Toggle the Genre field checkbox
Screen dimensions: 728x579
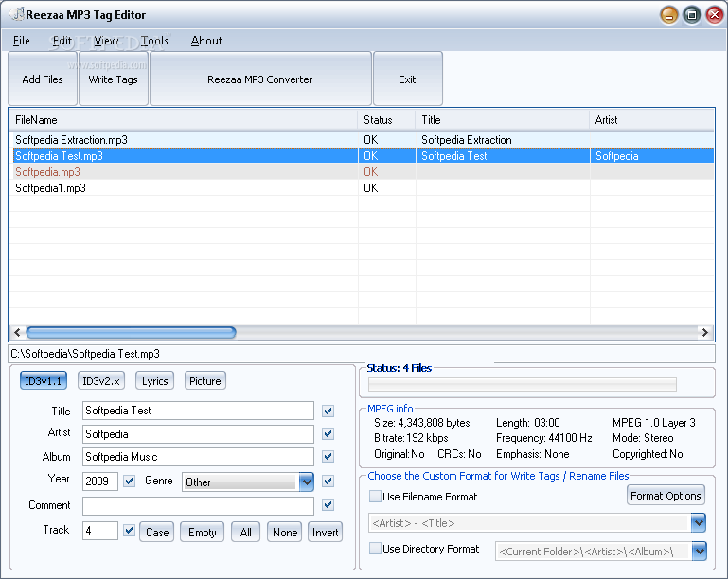pyautogui.click(x=328, y=481)
